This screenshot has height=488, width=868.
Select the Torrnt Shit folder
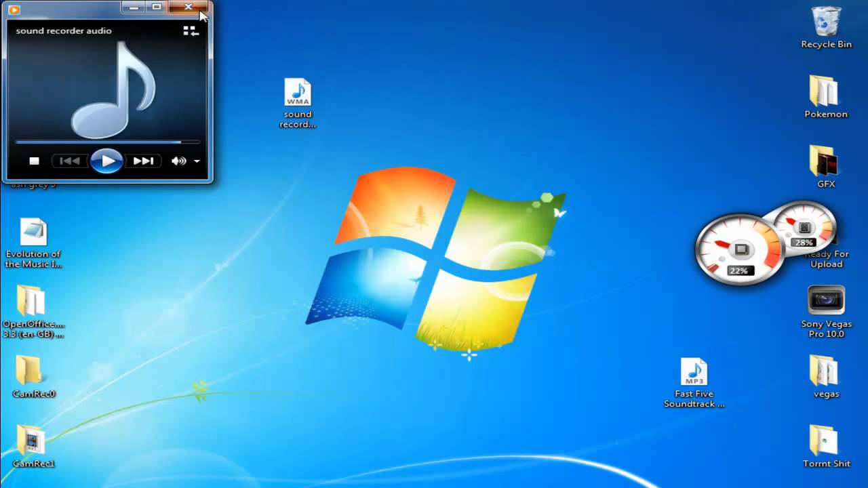point(826,446)
